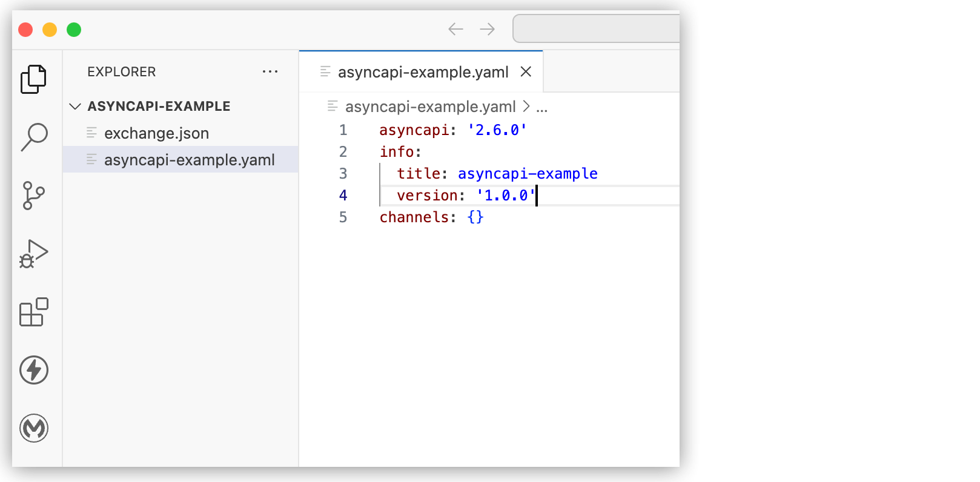This screenshot has width=980, height=482.
Task: Close the asyncapi-example.yaml tab
Action: click(526, 71)
